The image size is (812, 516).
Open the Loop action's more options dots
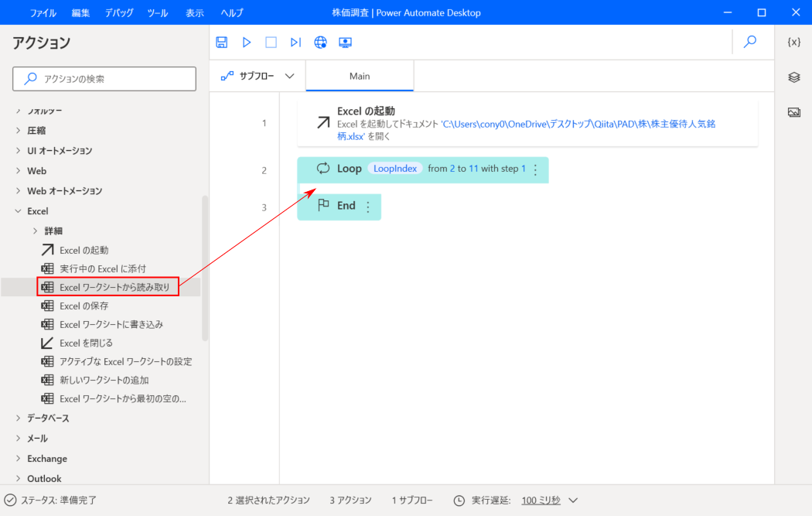click(x=535, y=169)
